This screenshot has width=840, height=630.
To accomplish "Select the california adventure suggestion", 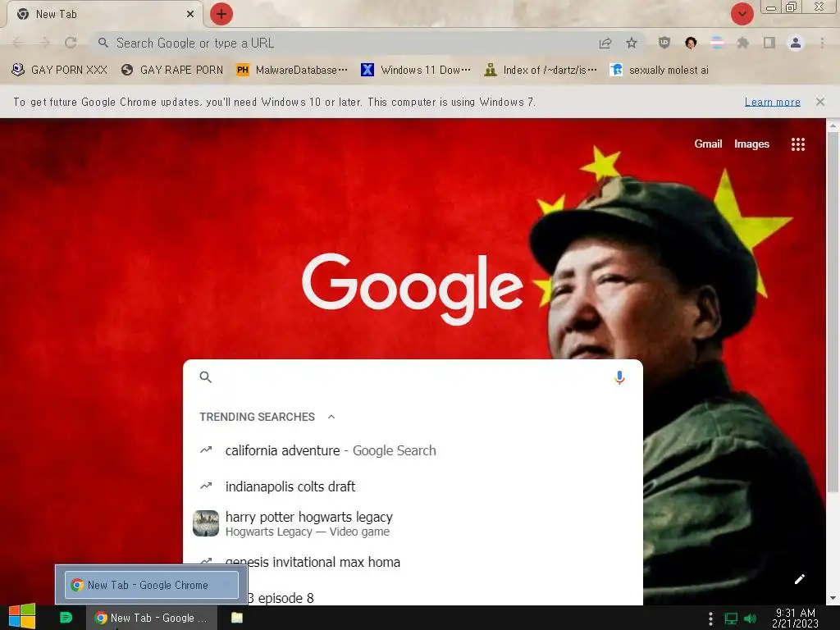I will coord(413,450).
